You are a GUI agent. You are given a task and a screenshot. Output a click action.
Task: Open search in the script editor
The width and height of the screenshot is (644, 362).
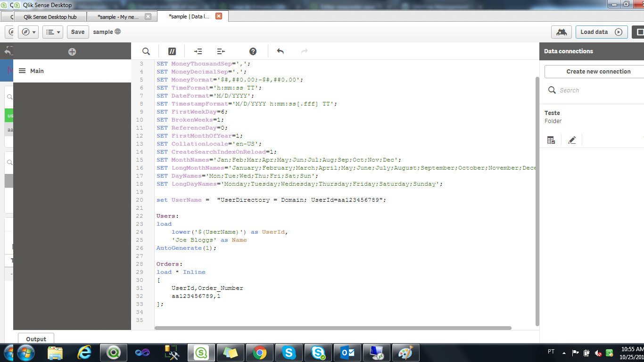[x=146, y=51]
